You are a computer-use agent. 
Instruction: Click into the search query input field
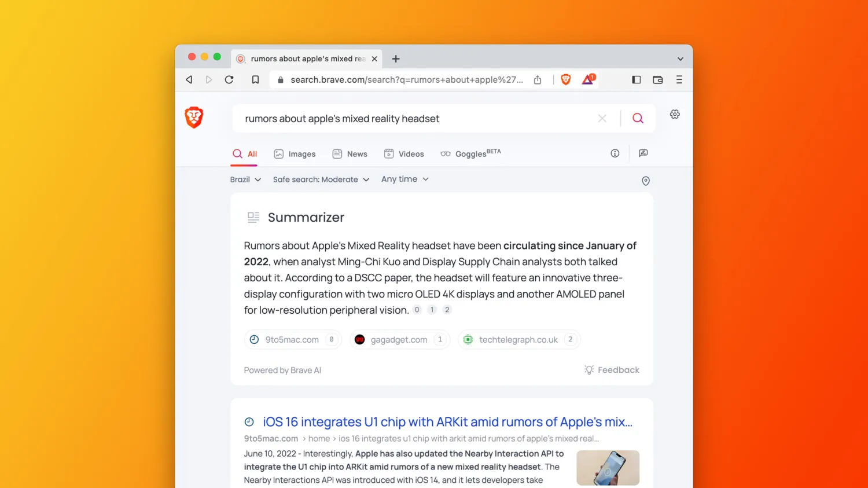tap(417, 119)
